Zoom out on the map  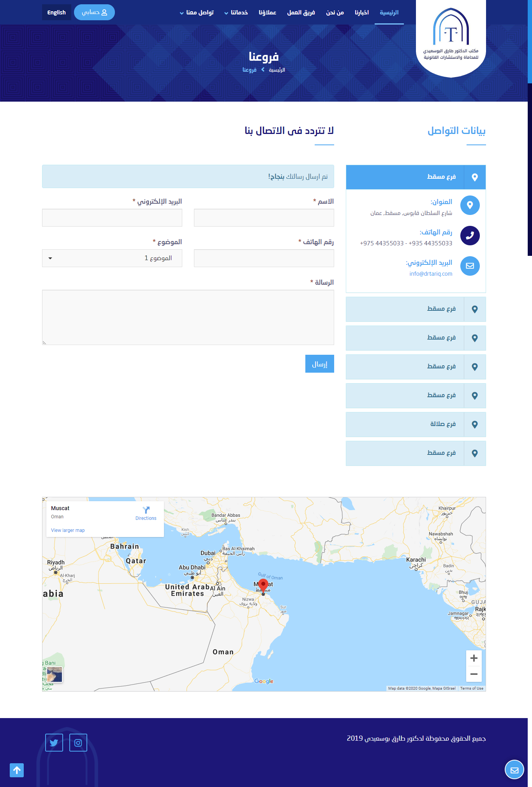474,674
